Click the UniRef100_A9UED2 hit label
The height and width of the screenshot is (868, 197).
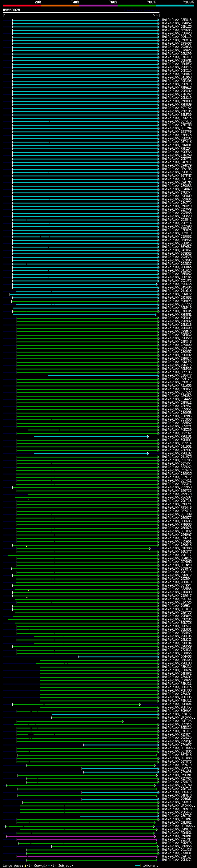177,454
